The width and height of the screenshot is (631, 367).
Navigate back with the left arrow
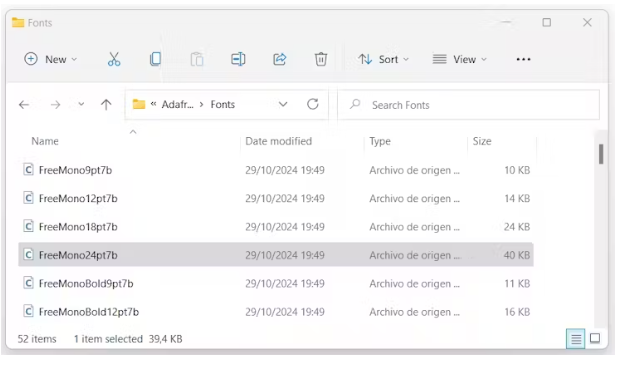[x=24, y=105]
